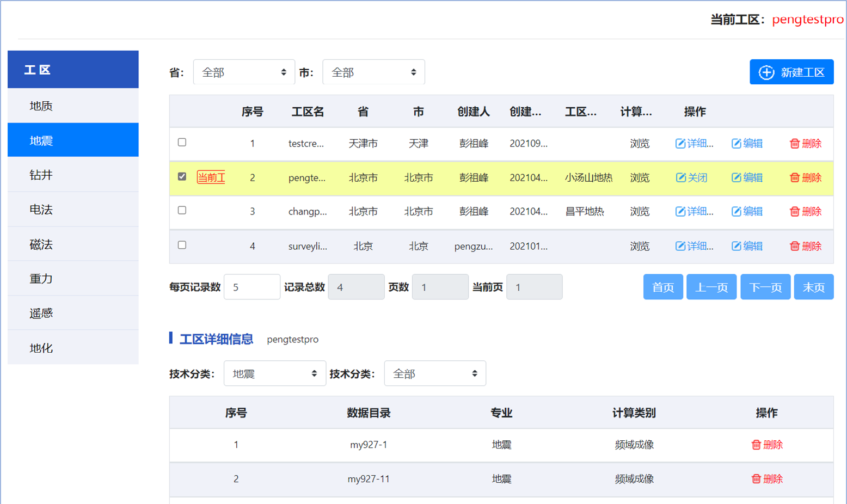The image size is (847, 504).
Task: Click detail icon for changp... row
Action: (680, 212)
